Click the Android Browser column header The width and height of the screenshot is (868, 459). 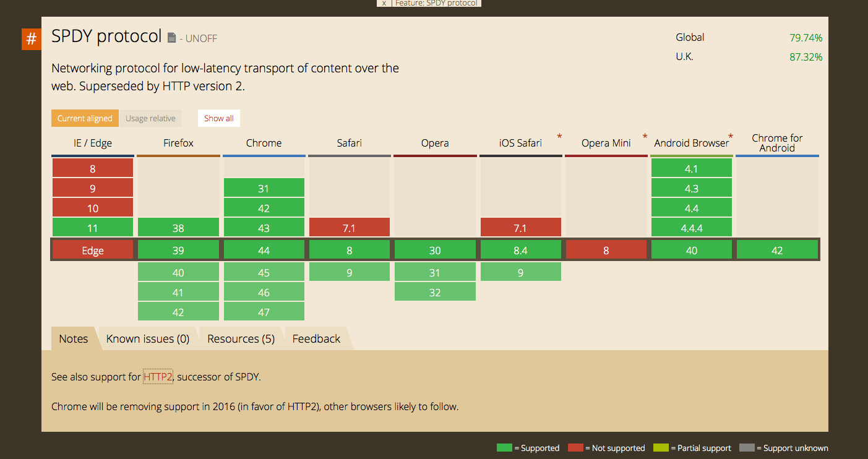coord(692,143)
